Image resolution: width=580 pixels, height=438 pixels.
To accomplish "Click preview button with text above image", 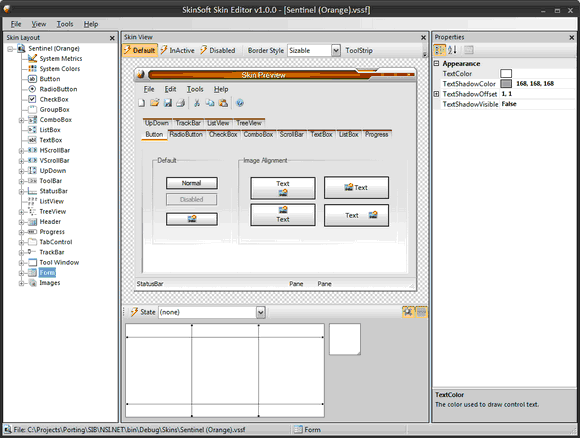I will coord(283,188).
